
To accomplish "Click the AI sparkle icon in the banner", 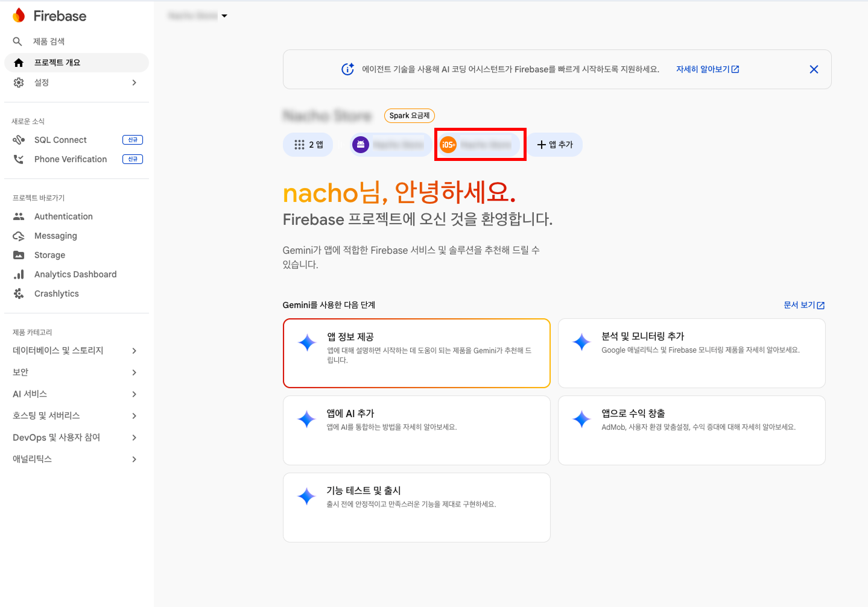I will [348, 69].
